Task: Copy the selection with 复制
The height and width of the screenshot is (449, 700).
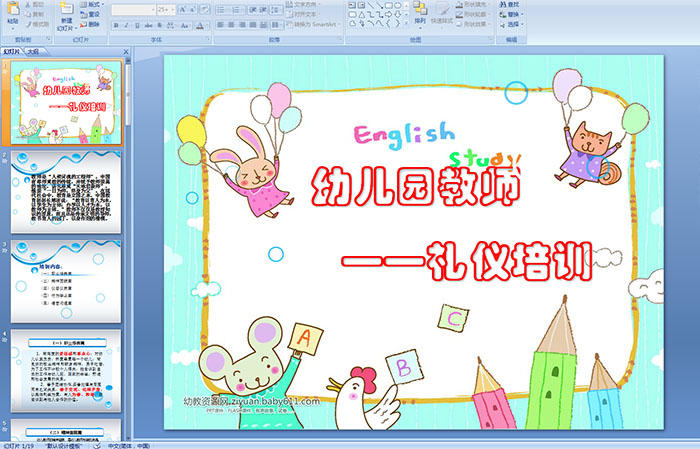Action: tap(35, 14)
